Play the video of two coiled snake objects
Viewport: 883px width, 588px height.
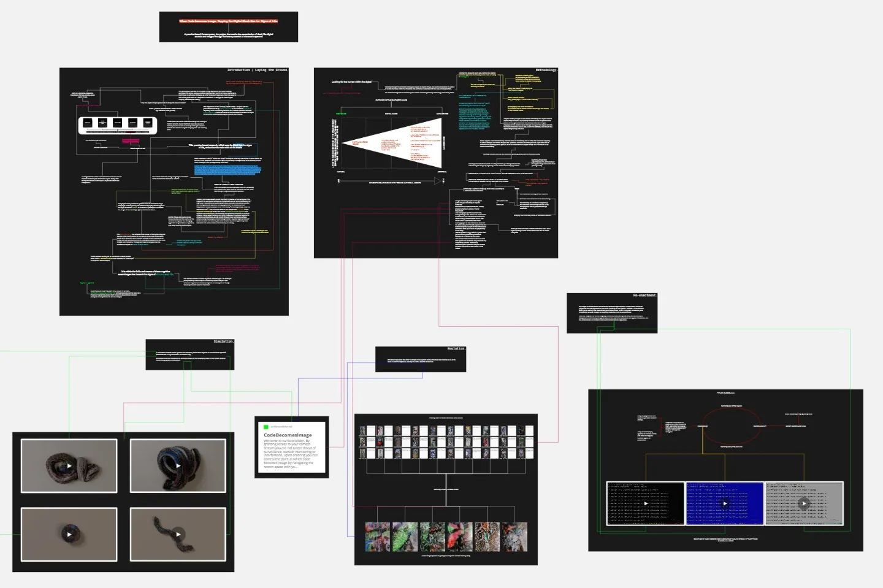coord(69,466)
